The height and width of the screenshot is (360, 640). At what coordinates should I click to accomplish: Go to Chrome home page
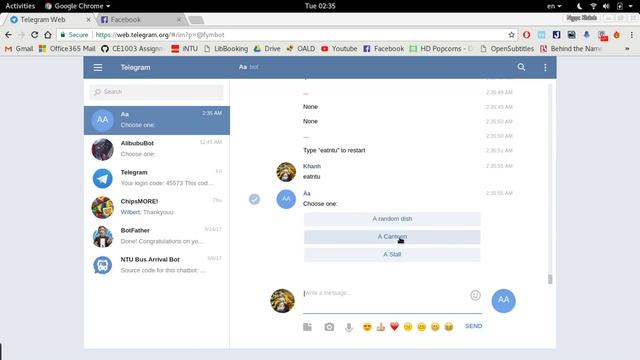(48, 35)
